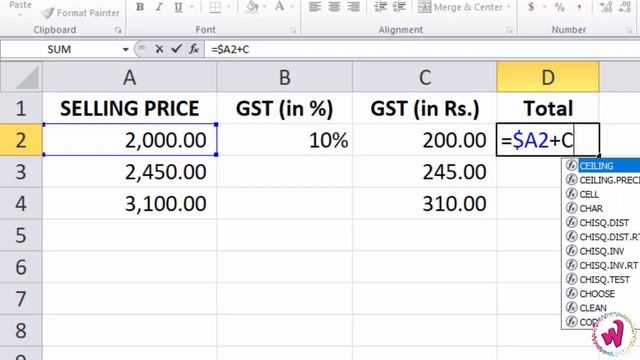The height and width of the screenshot is (360, 640).
Task: Apply Fill Color bucket
Action: [x=252, y=7]
